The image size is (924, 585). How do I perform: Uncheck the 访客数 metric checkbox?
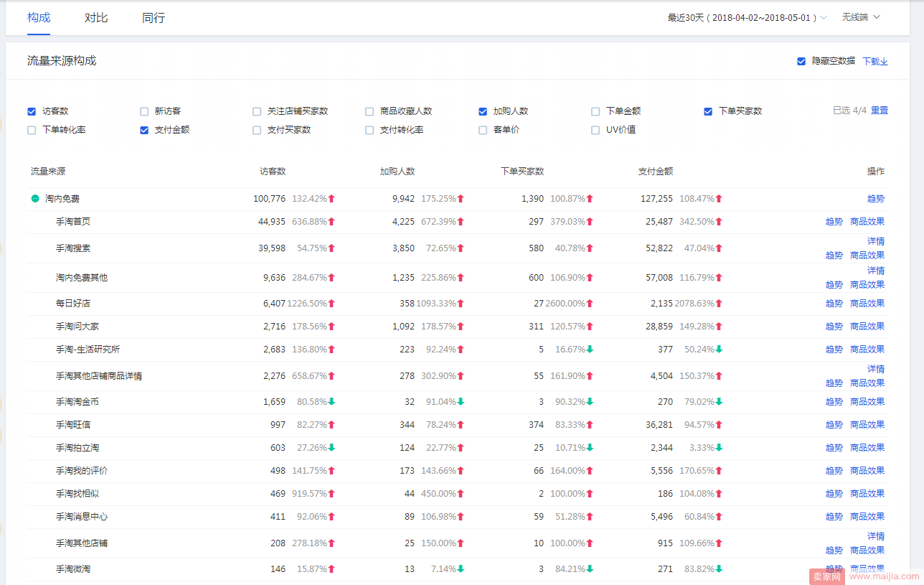32,111
